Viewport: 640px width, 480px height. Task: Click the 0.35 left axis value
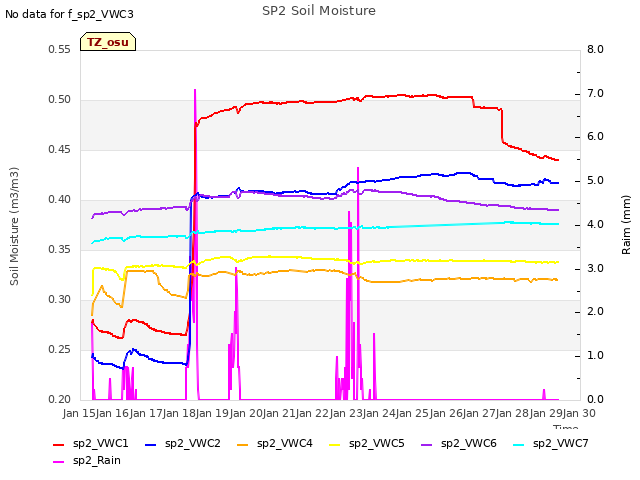tap(60, 250)
